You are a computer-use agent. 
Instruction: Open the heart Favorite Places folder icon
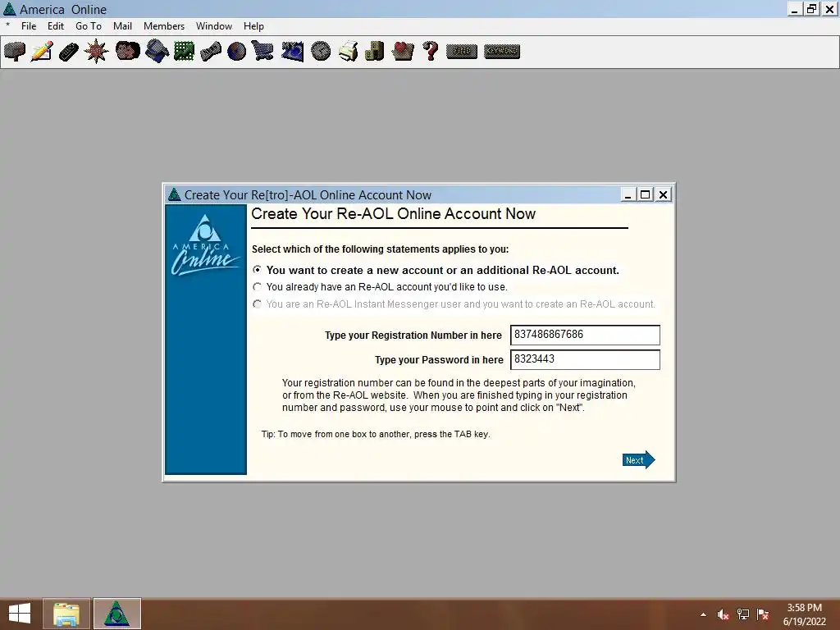point(403,52)
